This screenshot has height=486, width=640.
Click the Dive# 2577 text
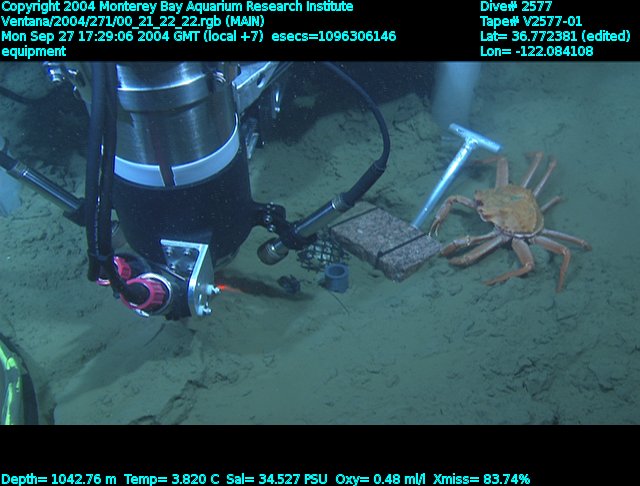(515, 7)
